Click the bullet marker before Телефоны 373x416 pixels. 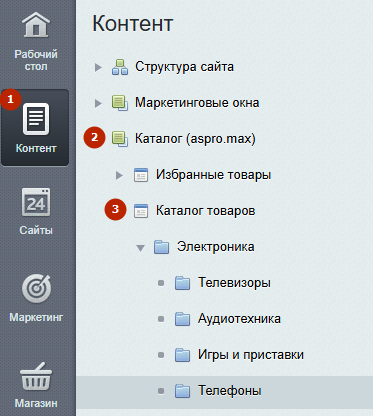[x=161, y=391]
